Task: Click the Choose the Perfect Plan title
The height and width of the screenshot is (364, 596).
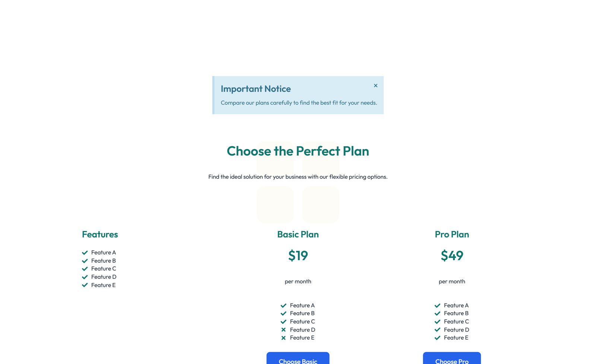Action: click(x=298, y=151)
